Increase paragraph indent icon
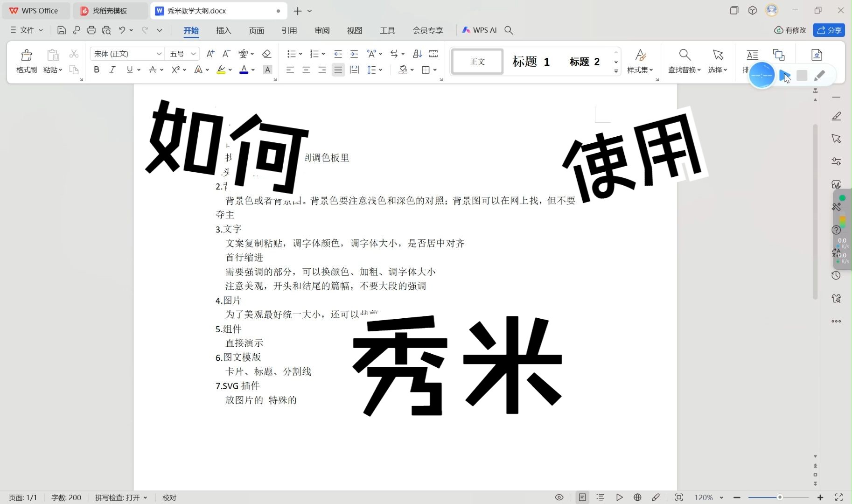The width and height of the screenshot is (852, 504). 354,54
